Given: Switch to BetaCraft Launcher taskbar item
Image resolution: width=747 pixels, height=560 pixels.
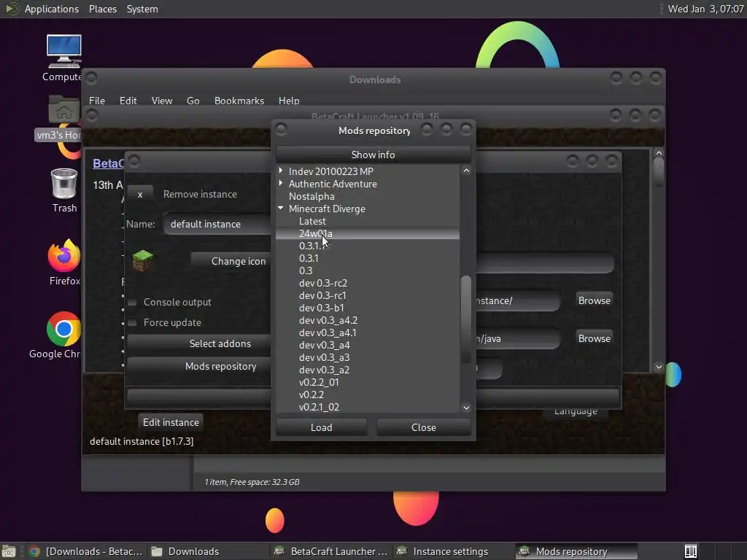Looking at the screenshot, I should tap(332, 551).
